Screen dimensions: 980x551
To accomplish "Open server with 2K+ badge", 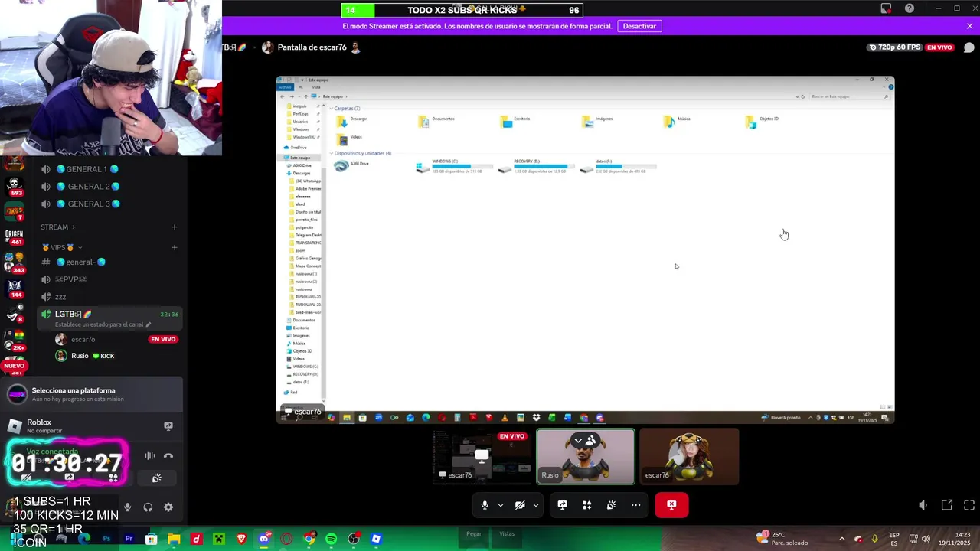I will 14,341.
